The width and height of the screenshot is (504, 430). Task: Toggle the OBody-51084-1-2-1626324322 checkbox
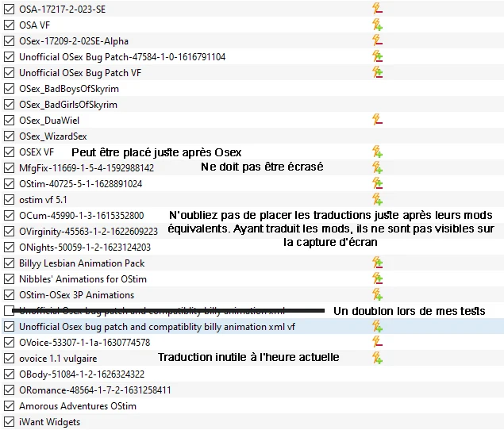(9, 374)
